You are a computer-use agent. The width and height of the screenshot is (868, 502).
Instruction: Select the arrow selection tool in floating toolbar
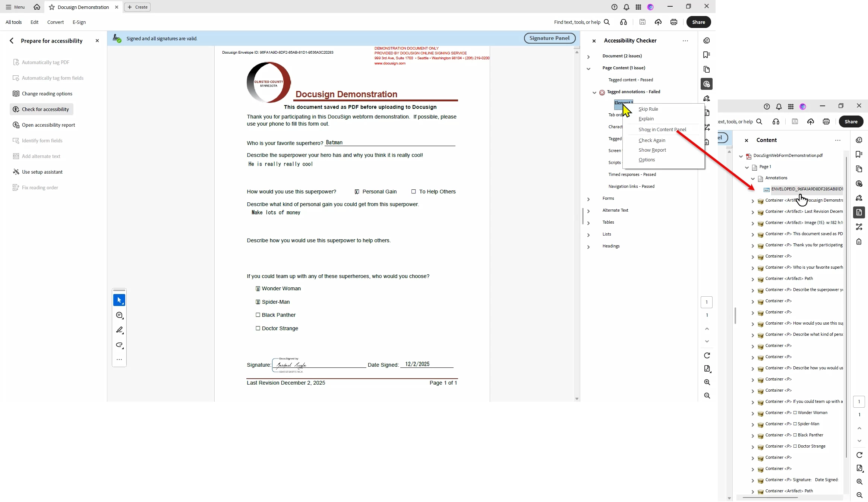click(x=119, y=300)
